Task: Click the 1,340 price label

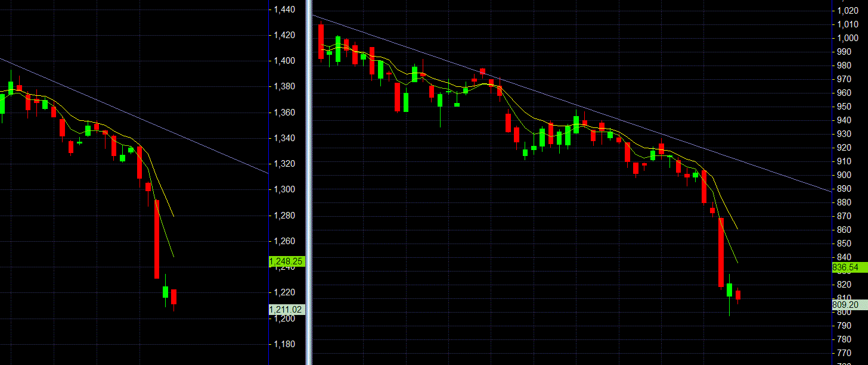Action: click(x=284, y=138)
